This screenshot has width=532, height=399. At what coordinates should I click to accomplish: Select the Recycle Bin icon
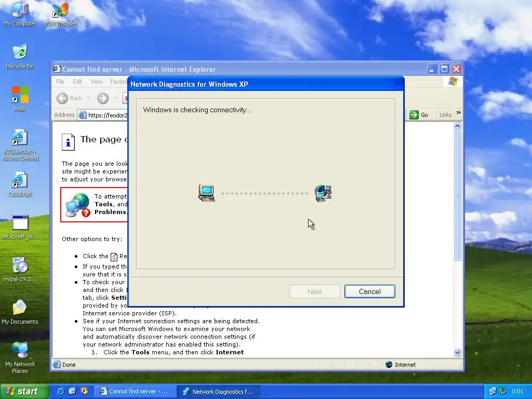point(20,56)
